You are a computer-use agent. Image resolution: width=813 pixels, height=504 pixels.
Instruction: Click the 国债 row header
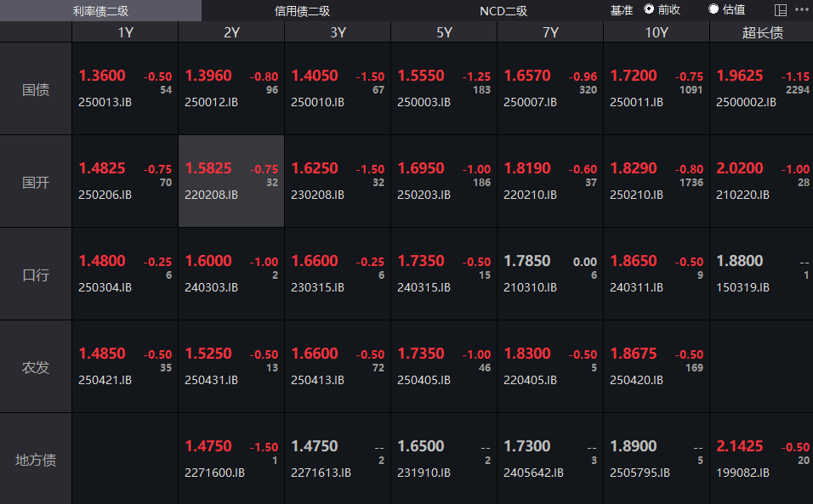[x=36, y=86]
